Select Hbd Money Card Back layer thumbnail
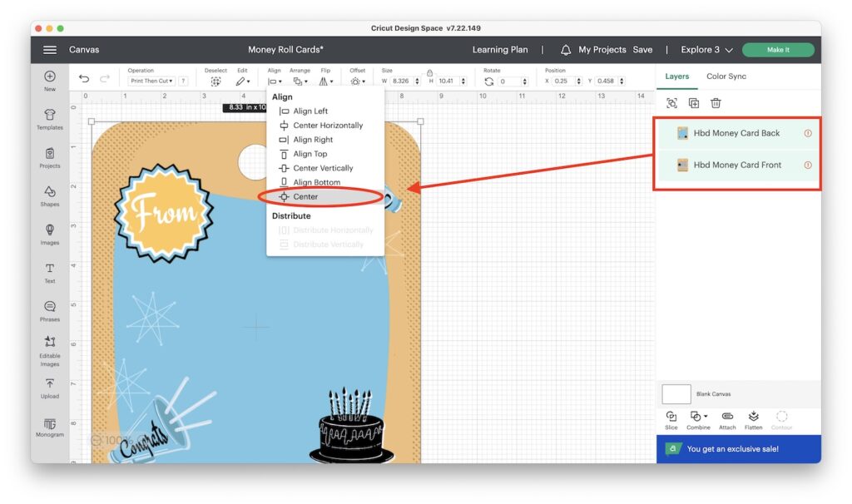Image resolution: width=852 pixels, height=504 pixels. [682, 133]
